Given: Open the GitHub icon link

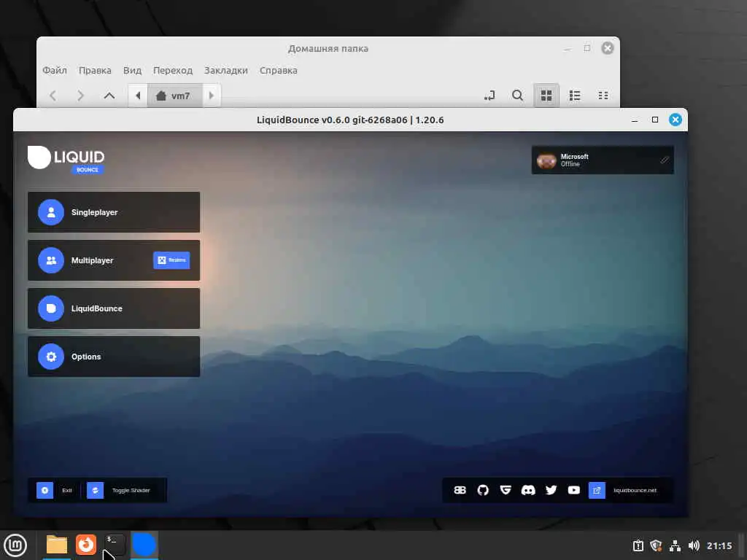Looking at the screenshot, I should click(483, 490).
